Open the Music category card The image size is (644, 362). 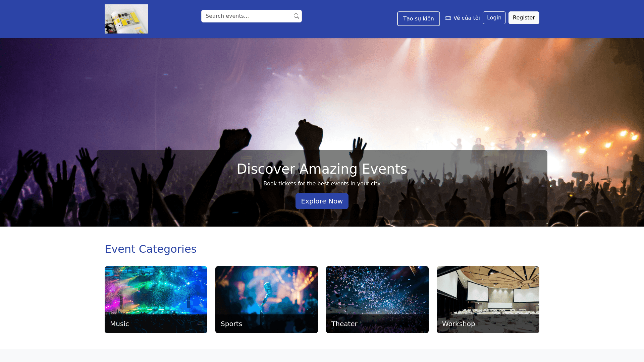pos(156,300)
